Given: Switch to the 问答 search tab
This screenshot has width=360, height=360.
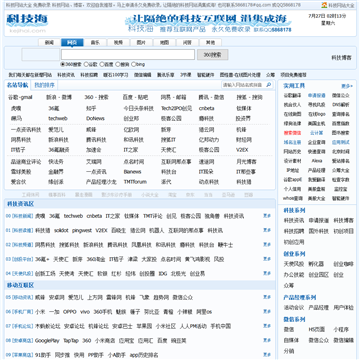Looking at the screenshot, I should pyautogui.click(x=187, y=43).
